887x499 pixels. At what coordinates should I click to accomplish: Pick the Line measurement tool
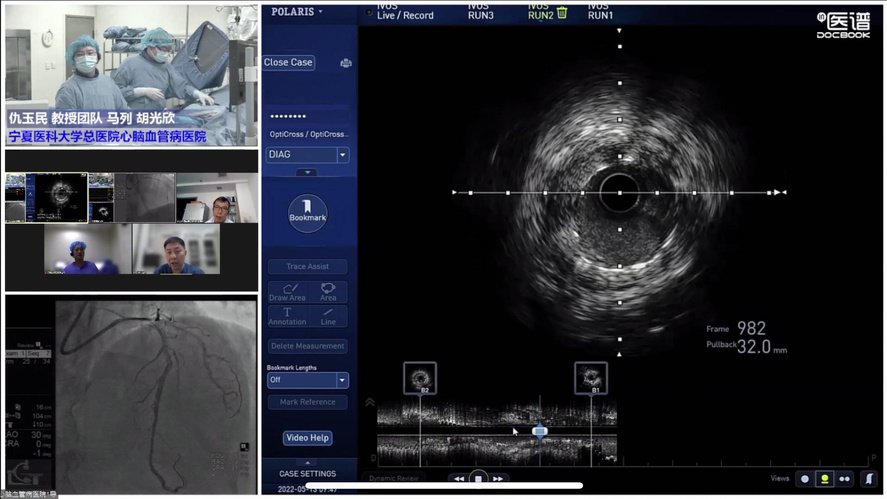pyautogui.click(x=328, y=316)
